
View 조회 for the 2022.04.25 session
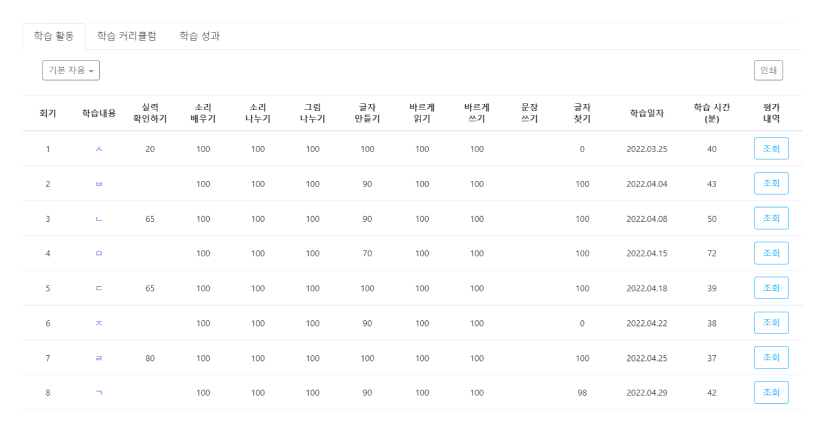[771, 358]
